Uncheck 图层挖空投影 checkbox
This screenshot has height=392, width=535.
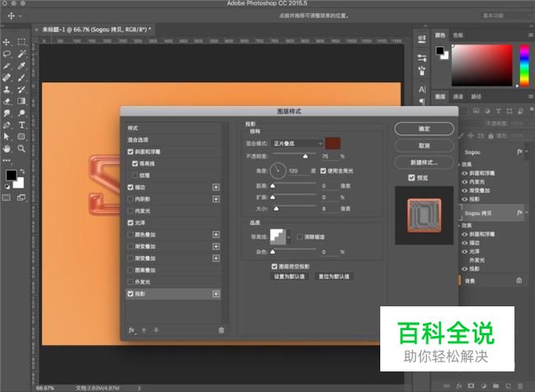point(274,266)
